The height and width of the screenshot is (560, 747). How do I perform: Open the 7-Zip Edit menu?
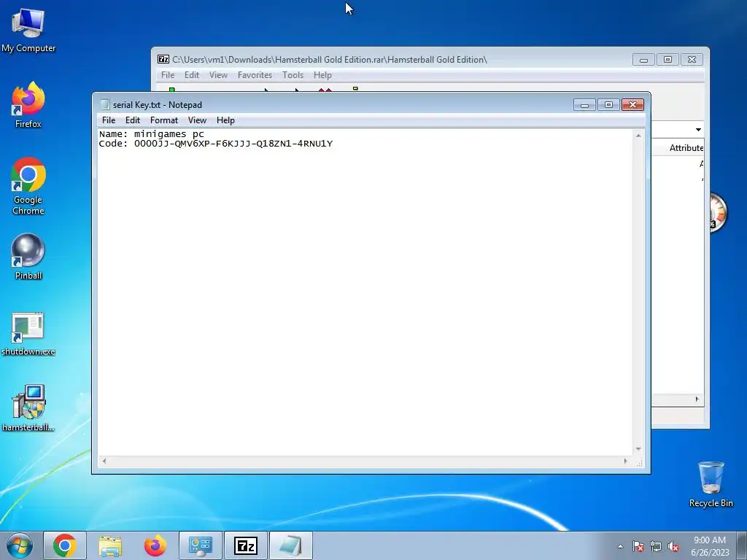192,75
